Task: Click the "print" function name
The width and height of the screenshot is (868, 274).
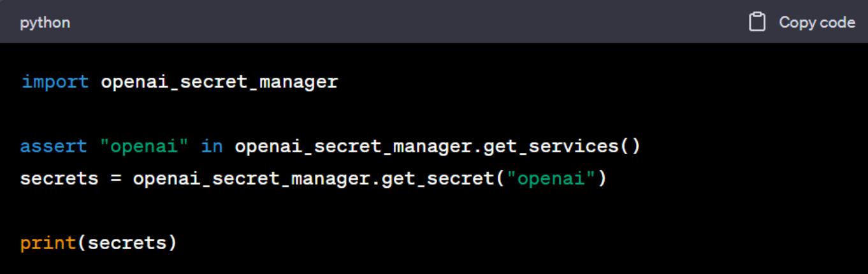Action: [48, 243]
